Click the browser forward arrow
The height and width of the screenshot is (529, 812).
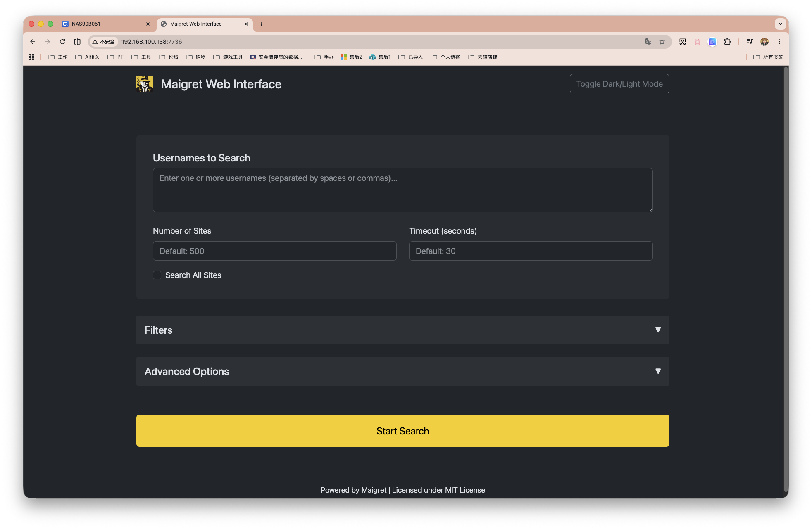(48, 42)
